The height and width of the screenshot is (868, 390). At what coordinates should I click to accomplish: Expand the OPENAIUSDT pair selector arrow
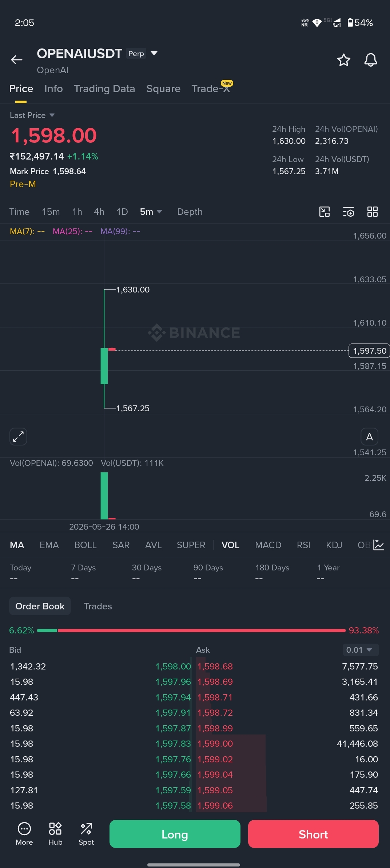154,53
